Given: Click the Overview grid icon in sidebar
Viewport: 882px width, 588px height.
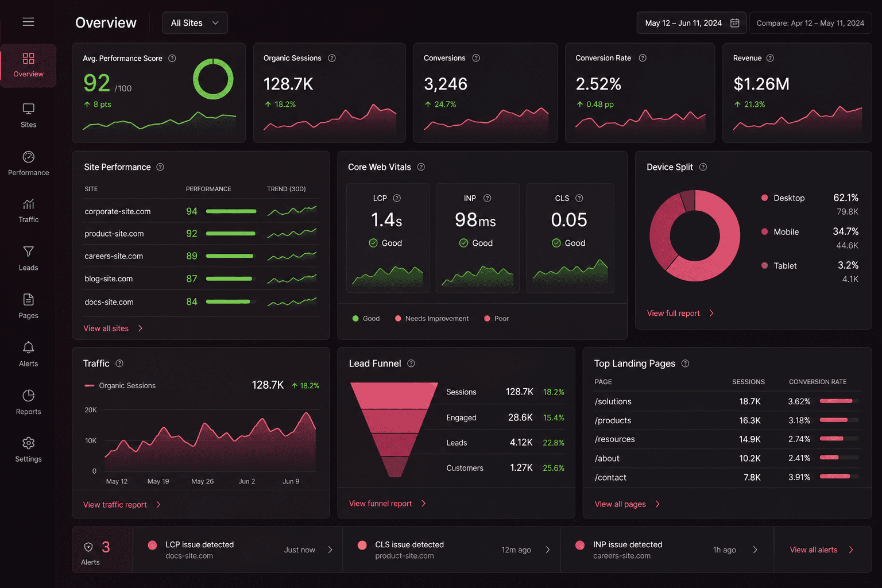Looking at the screenshot, I should 28,58.
